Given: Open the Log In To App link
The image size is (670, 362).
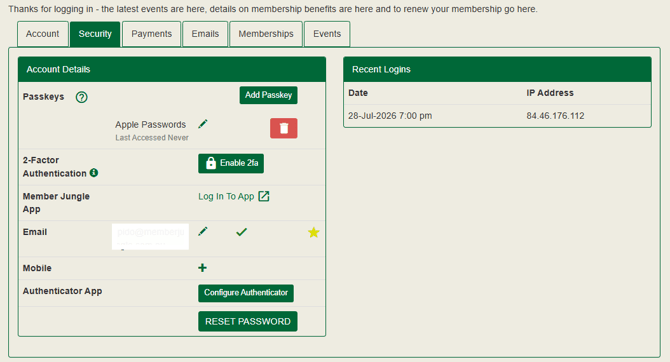Looking at the screenshot, I should point(226,196).
